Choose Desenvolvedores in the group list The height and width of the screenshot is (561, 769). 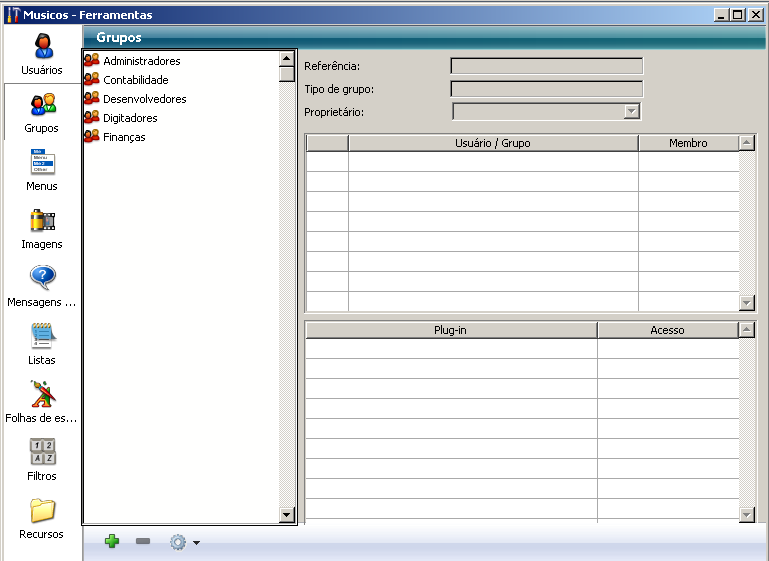click(144, 99)
